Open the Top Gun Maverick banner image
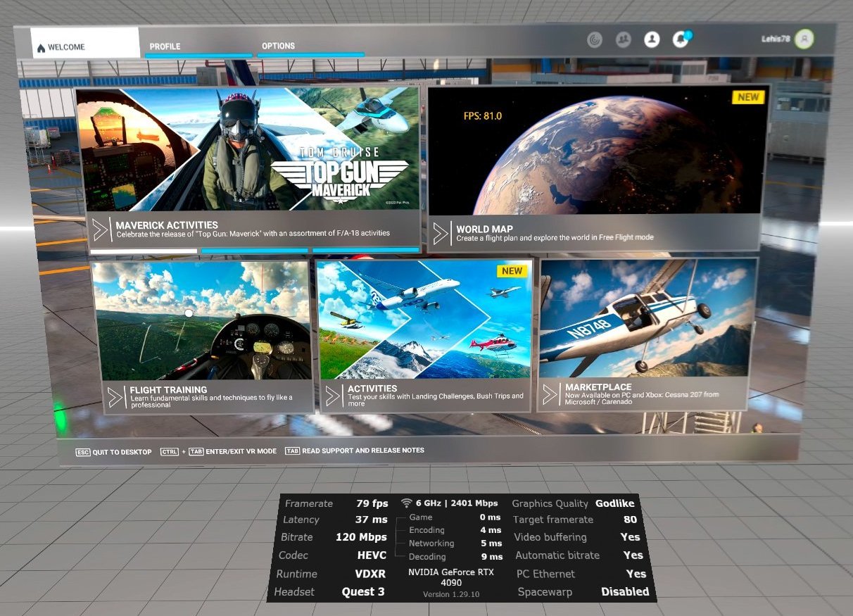853x616 pixels. click(x=248, y=149)
